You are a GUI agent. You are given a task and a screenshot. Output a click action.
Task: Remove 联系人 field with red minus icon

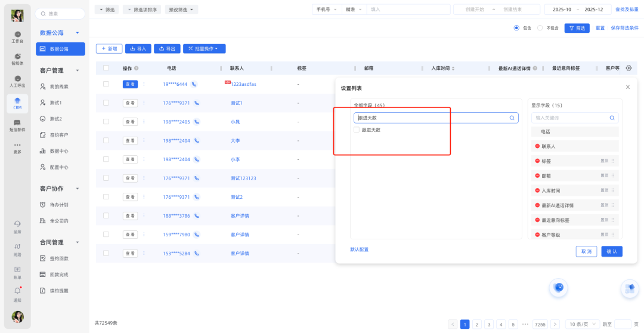[x=537, y=146]
